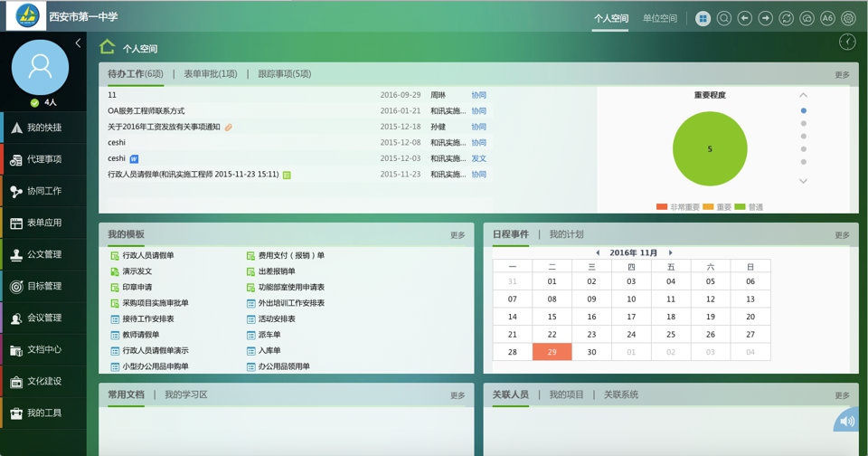Open template 行政人员请假单
868x456 pixels.
pyautogui.click(x=147, y=255)
